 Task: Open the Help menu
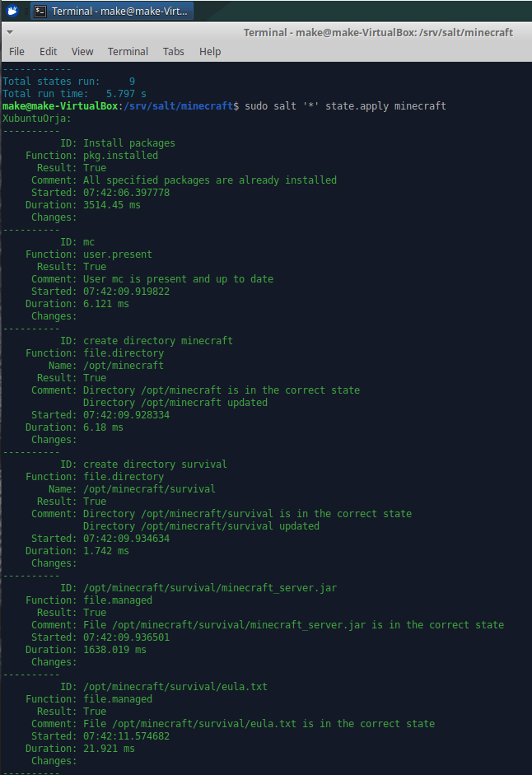pos(210,51)
